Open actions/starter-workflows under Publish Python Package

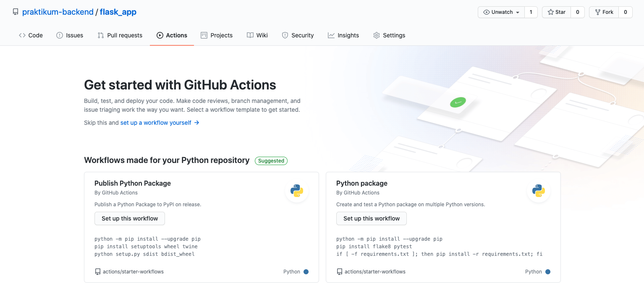[x=133, y=272]
